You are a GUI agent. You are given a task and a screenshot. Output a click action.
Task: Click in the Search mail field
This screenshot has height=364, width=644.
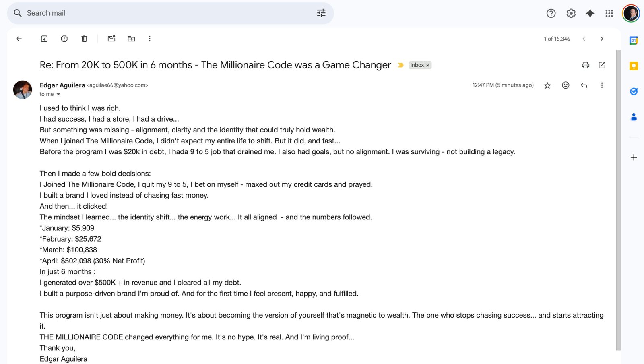point(161,13)
